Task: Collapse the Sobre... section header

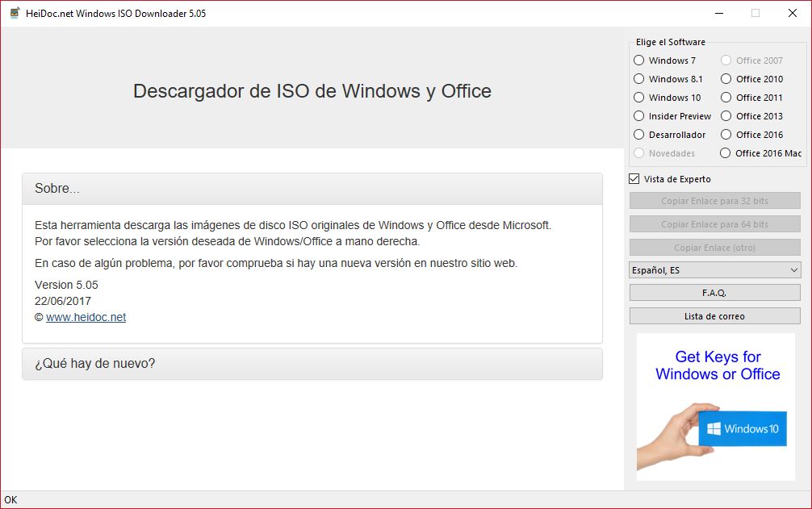Action: pos(312,189)
